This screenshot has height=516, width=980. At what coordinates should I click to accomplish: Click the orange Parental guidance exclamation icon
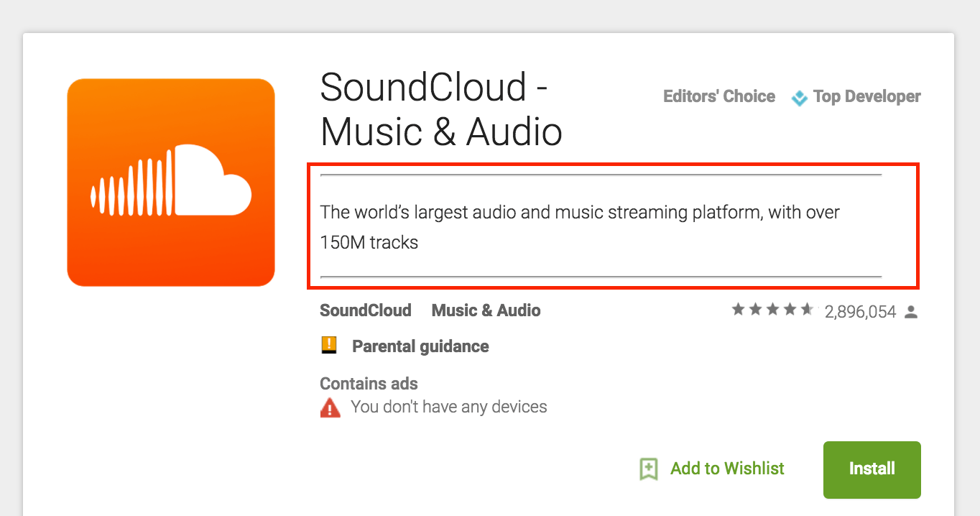point(328,345)
